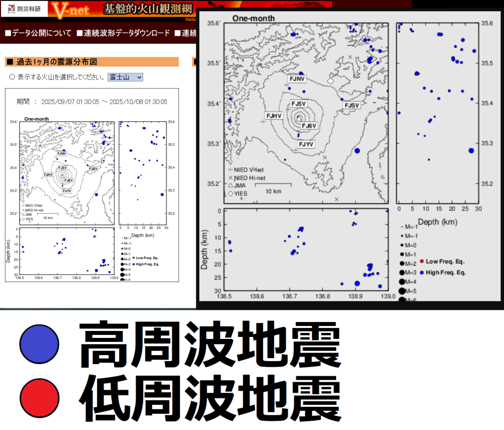Click the NIED Hi-net cross symbol in enlarged legend
The width and height of the screenshot is (504, 430).
(230, 178)
